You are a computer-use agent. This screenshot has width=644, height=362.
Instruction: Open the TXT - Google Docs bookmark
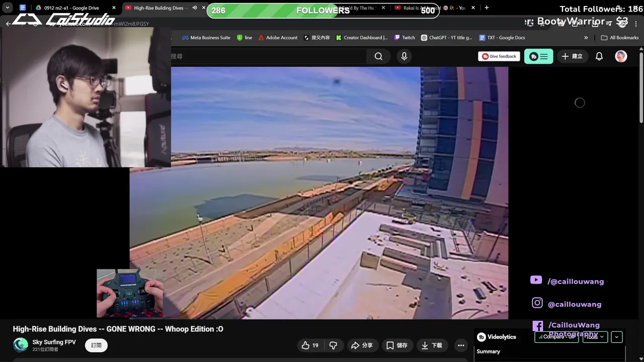tap(502, 38)
